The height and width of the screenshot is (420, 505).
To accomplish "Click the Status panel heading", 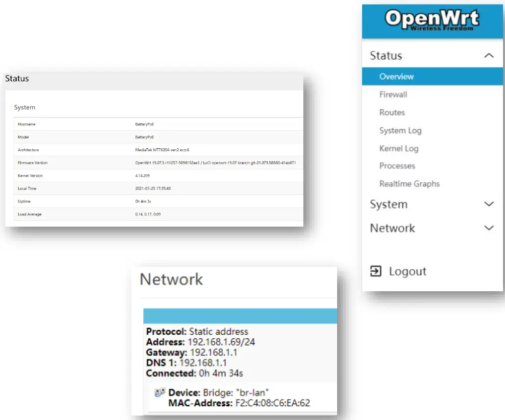I will tap(17, 78).
